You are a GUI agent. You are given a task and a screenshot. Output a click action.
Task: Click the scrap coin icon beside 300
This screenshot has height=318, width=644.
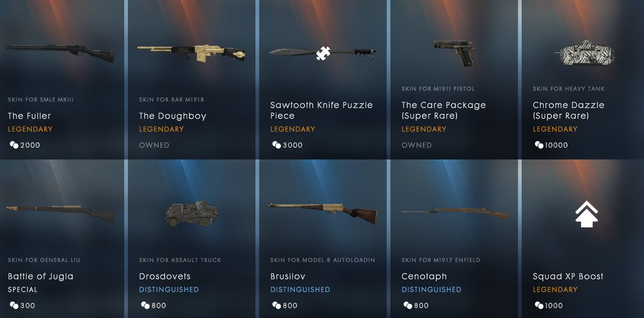[14, 306]
